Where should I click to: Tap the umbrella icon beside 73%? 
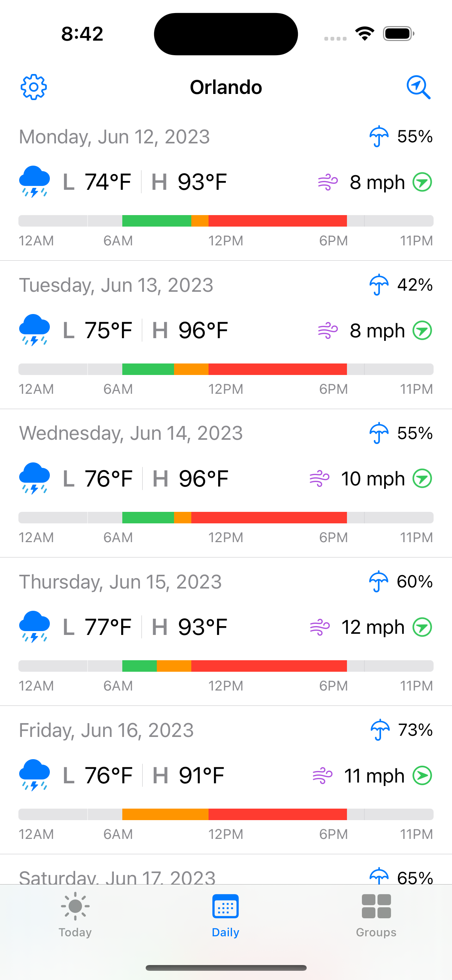(380, 730)
